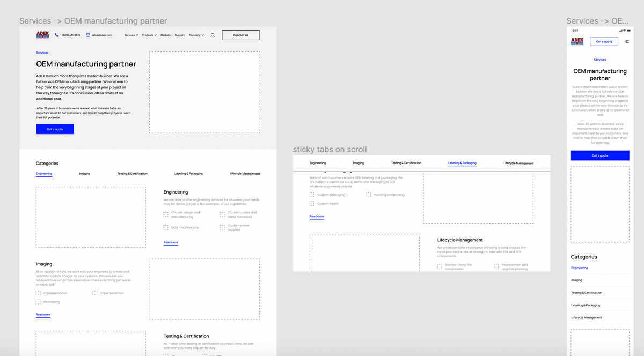Click the blue Services breadcrumb in mobile frame
644x356 pixels.
coord(600,60)
